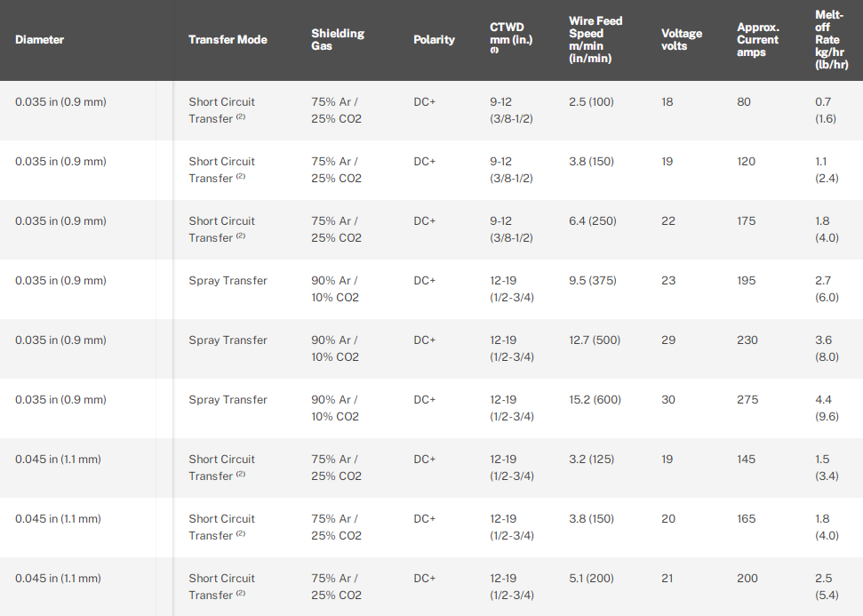Image resolution: width=863 pixels, height=616 pixels.
Task: Click the 12.7 (500) wire feed speed cell
Action: point(595,340)
